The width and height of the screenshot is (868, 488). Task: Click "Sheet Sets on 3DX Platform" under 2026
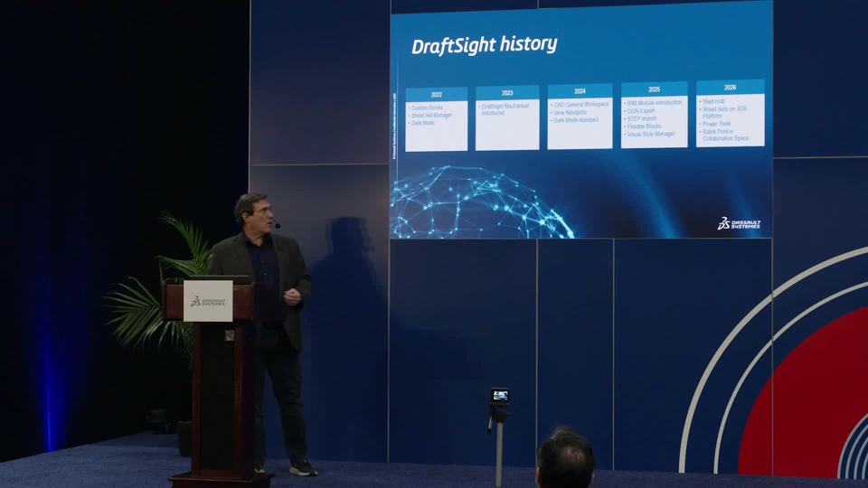click(x=724, y=112)
